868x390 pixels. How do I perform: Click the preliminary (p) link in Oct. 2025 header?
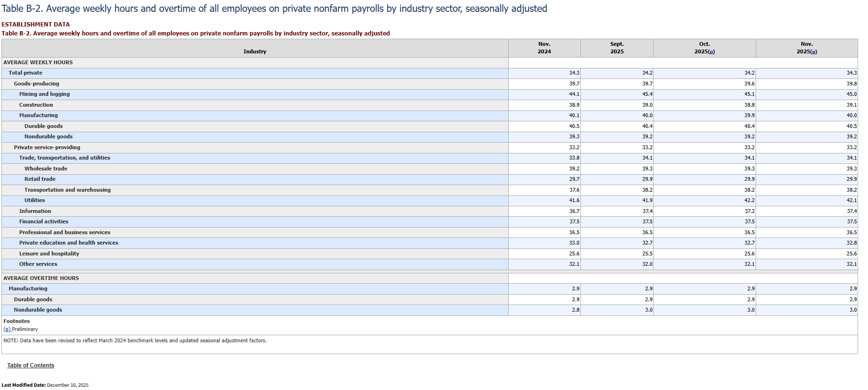click(712, 52)
